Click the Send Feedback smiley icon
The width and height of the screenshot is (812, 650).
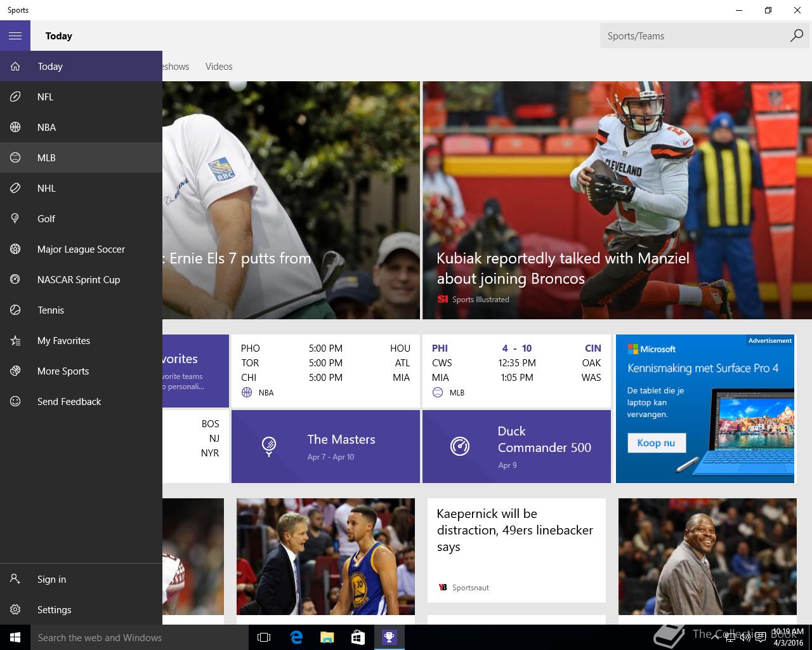15,401
